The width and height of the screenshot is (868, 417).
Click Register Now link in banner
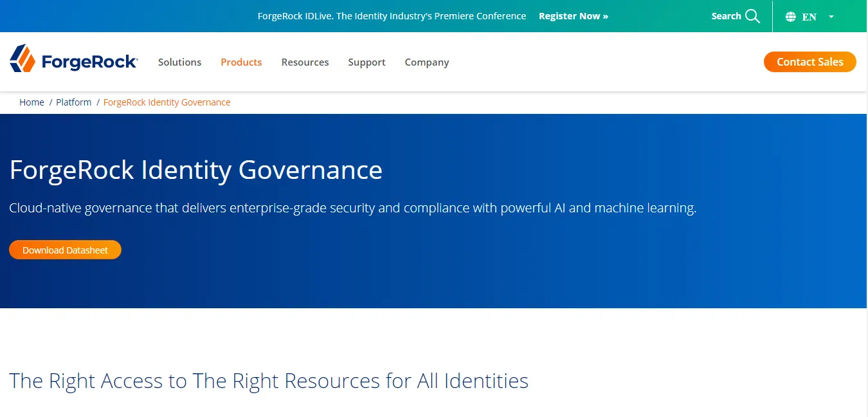tap(573, 16)
